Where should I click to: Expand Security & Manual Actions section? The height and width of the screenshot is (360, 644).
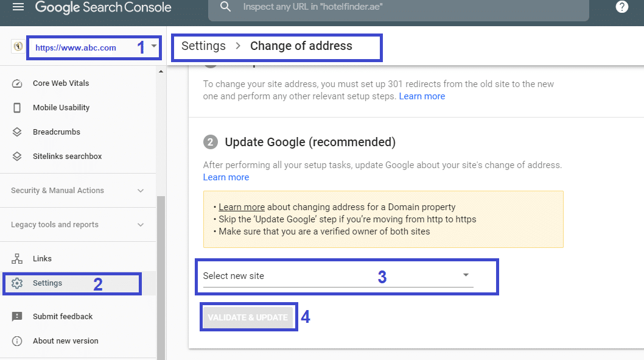pos(78,191)
